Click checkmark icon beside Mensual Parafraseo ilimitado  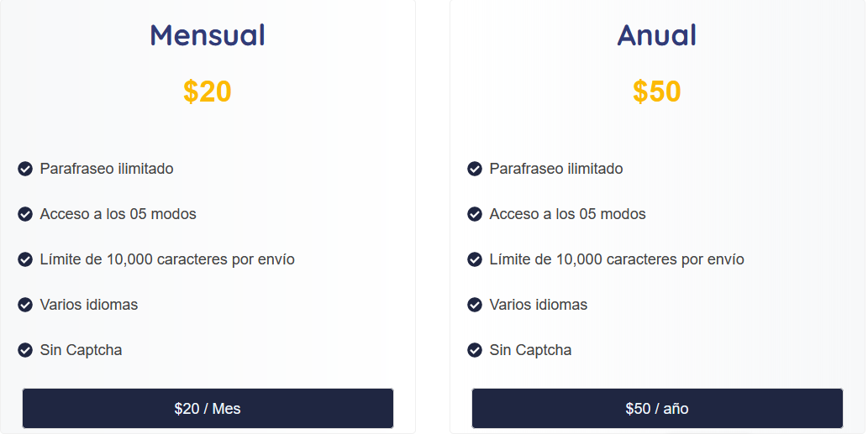tap(25, 169)
